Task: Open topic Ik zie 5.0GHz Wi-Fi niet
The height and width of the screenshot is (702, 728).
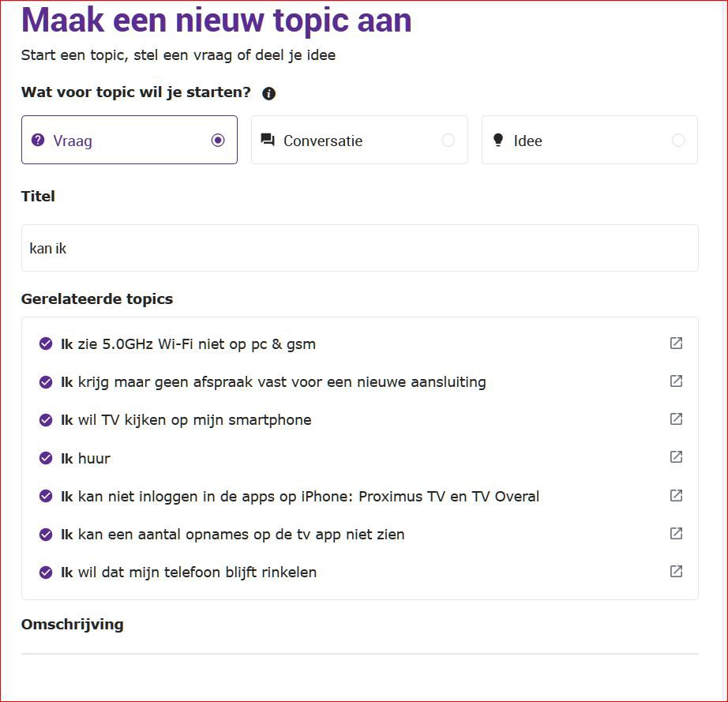Action: click(188, 344)
